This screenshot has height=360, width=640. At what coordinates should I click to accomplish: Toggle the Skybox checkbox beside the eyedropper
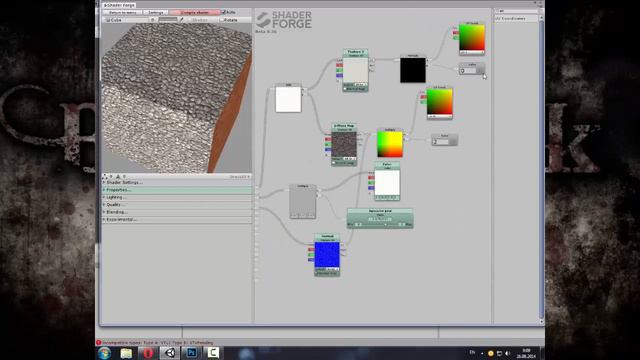point(189,20)
